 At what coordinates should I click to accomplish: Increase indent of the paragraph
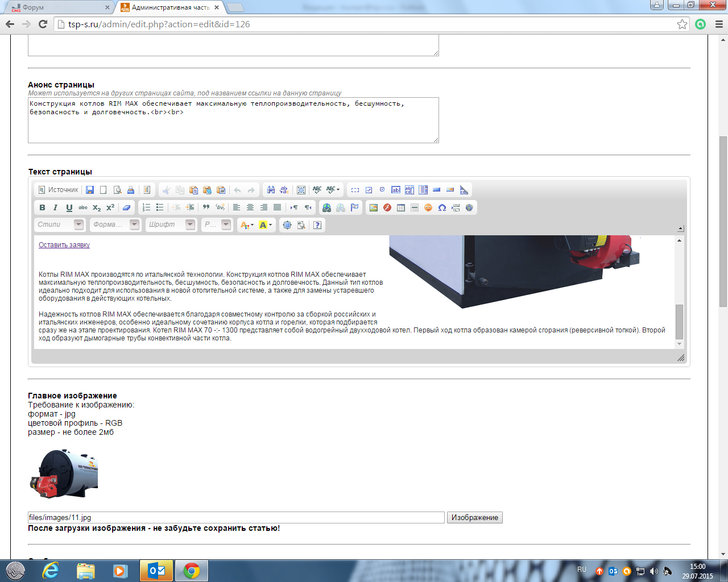point(190,207)
